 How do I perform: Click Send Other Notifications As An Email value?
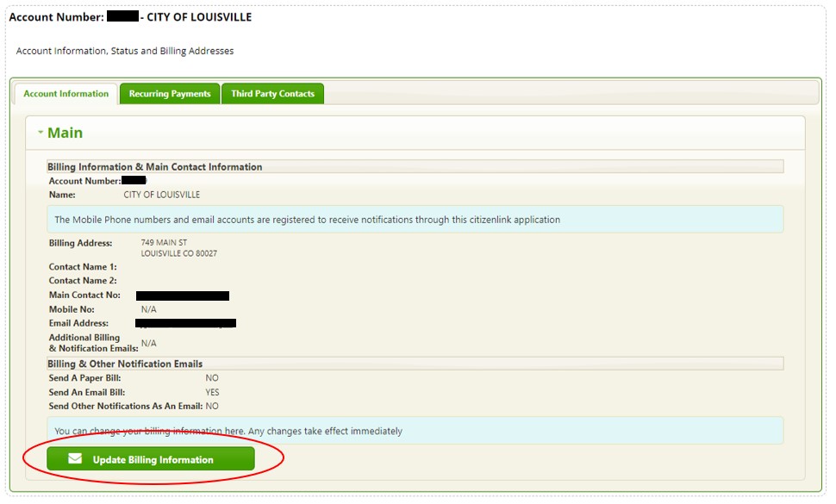click(x=212, y=406)
